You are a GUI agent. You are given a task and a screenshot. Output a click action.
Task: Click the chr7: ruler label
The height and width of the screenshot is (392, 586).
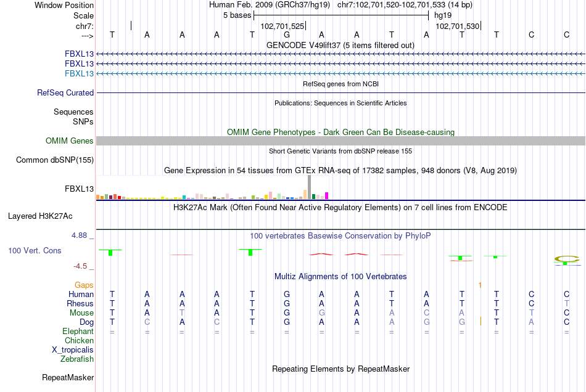(85, 26)
